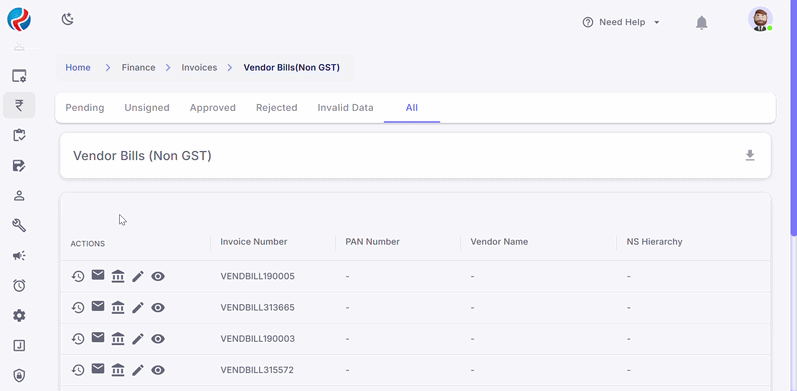Select invoice number VENDBILL190005 text
797x391 pixels.
[x=257, y=277]
